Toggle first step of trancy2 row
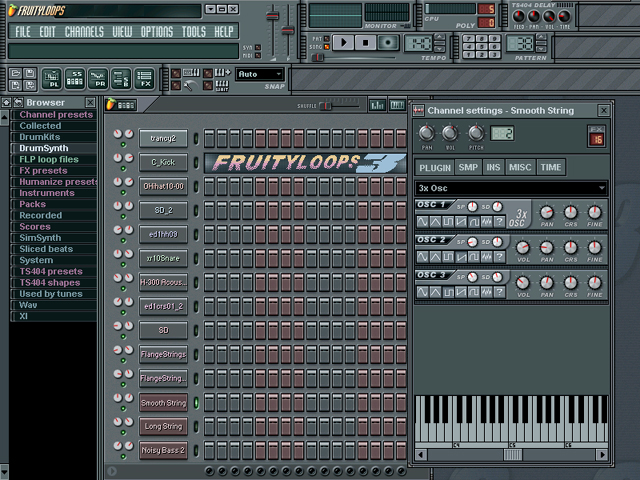Viewport: 640px width, 480px height. coord(209,138)
